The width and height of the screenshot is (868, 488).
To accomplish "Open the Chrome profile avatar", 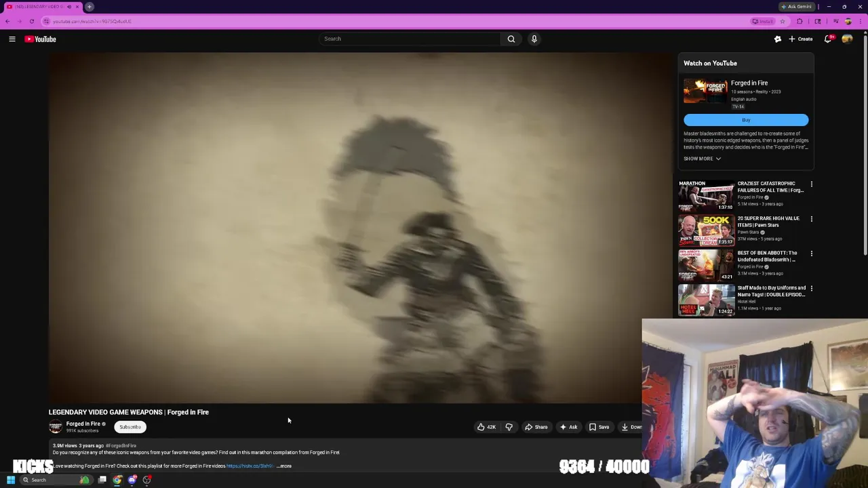I will click(x=848, y=21).
